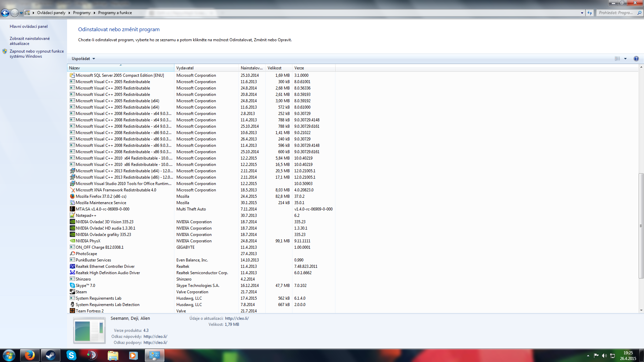Click the Prohledat search field

pos(616,13)
